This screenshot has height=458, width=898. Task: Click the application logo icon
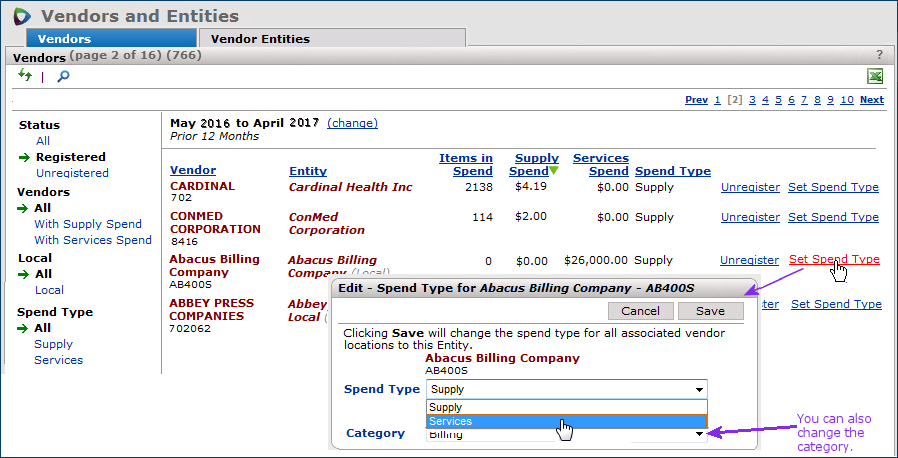[20, 16]
